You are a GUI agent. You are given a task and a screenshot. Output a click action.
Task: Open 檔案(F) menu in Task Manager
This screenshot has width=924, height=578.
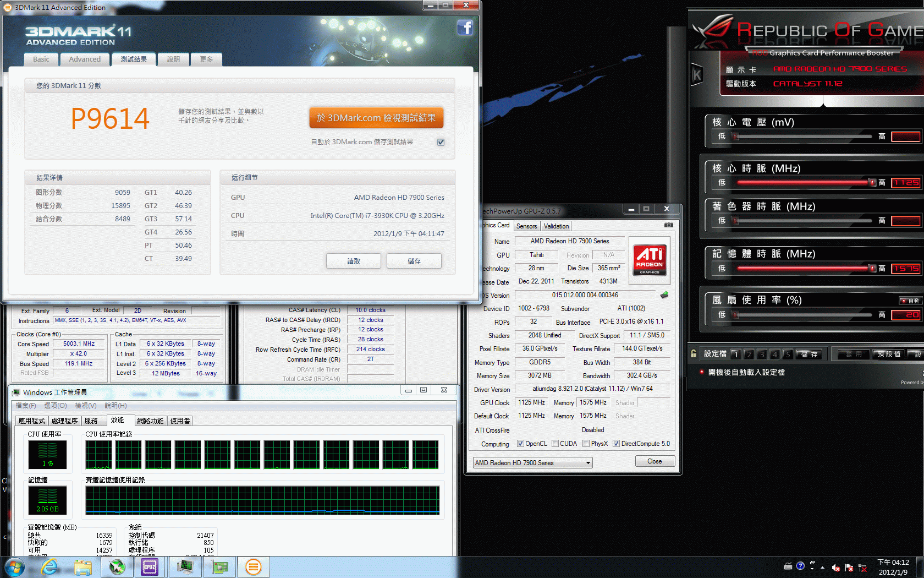coord(26,406)
